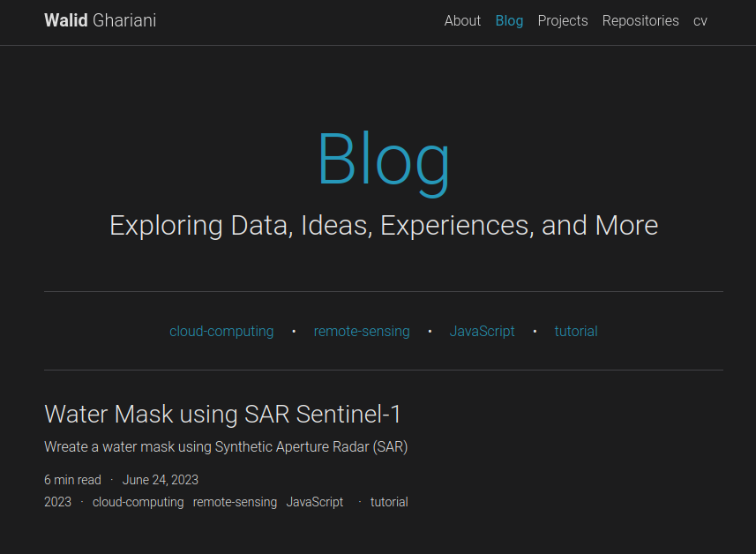Click the Walid Ghariani site title

pyautogui.click(x=100, y=20)
